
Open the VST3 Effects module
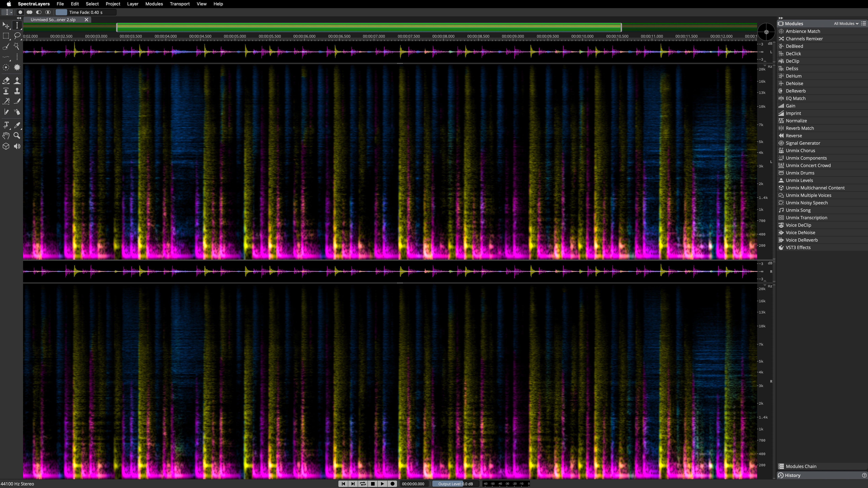822,248
